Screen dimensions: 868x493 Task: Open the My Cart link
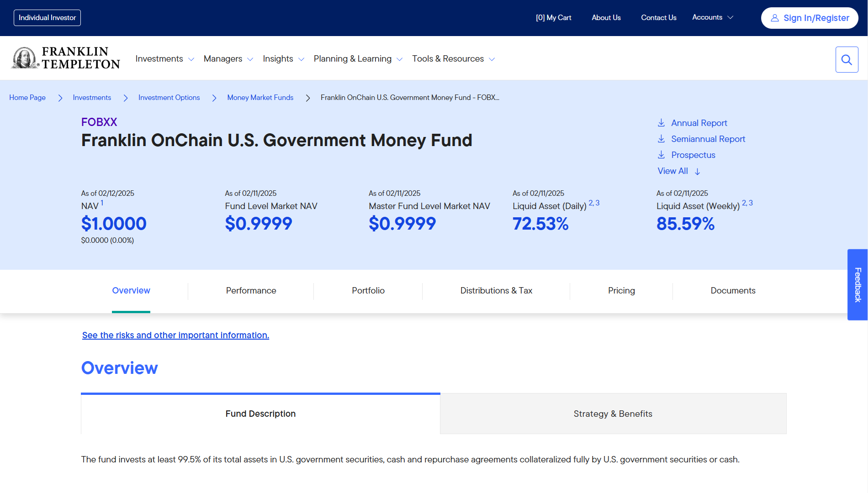coord(553,18)
